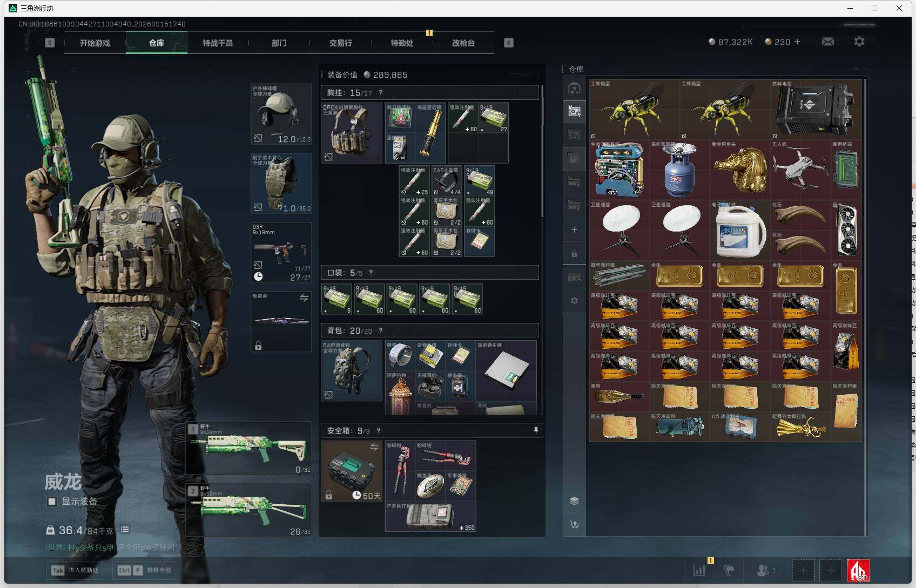Screen dimensions: 916x588
Task: Switch to the 特战干员 tab
Action: tap(218, 43)
